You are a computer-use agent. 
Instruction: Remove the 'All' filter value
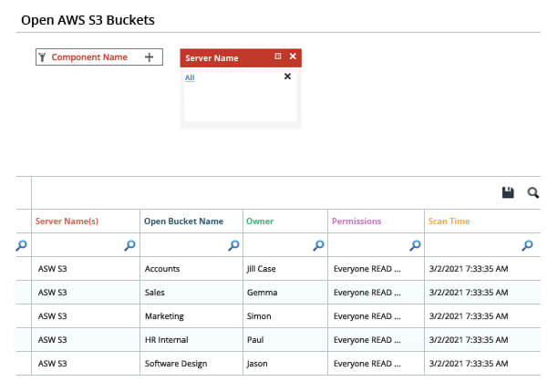click(287, 77)
